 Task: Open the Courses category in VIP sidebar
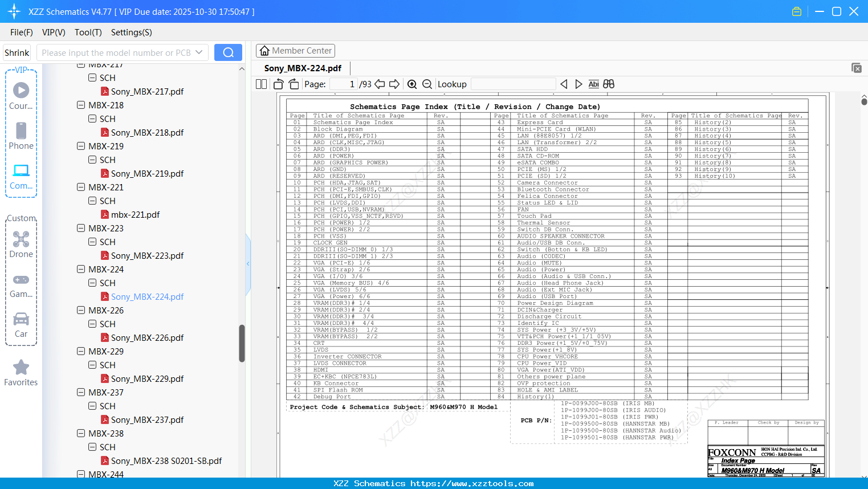21,96
